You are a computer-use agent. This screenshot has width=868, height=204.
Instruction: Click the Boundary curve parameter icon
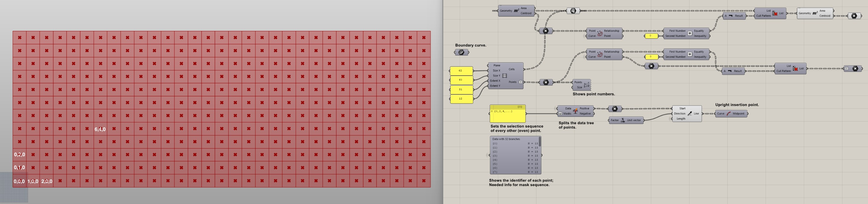pyautogui.click(x=461, y=52)
